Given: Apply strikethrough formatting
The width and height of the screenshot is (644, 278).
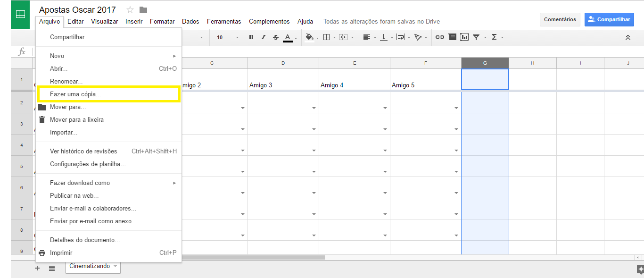Looking at the screenshot, I should pyautogui.click(x=276, y=37).
